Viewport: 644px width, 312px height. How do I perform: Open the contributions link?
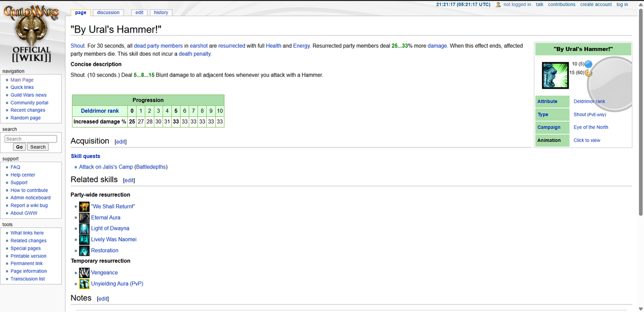tap(561, 5)
